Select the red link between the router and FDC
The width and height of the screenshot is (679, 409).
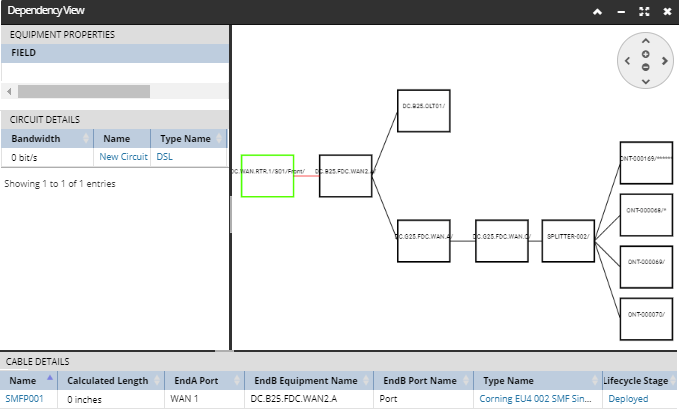coord(307,176)
